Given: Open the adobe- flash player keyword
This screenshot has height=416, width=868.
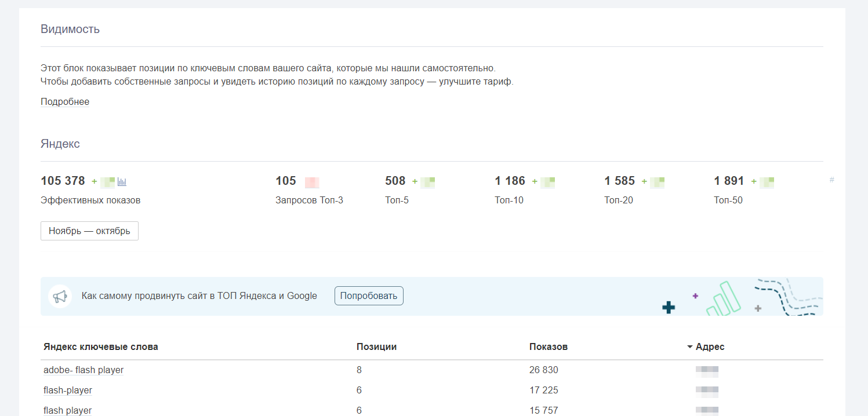Looking at the screenshot, I should [x=83, y=370].
